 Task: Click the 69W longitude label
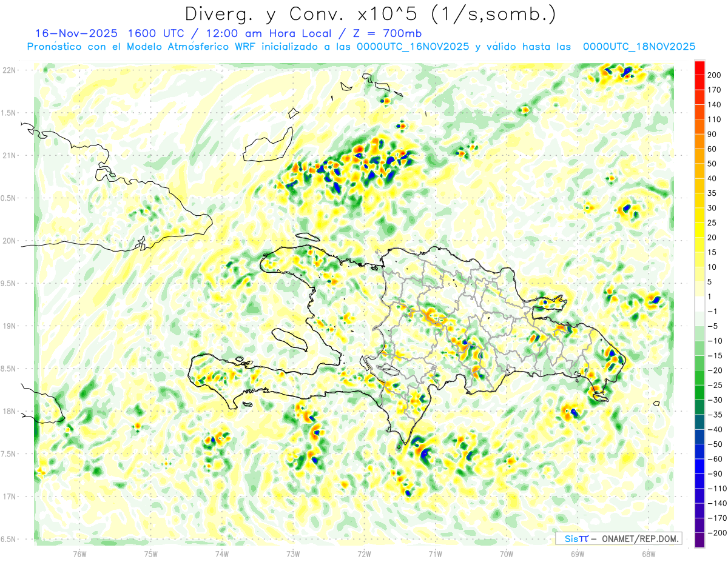point(577,554)
